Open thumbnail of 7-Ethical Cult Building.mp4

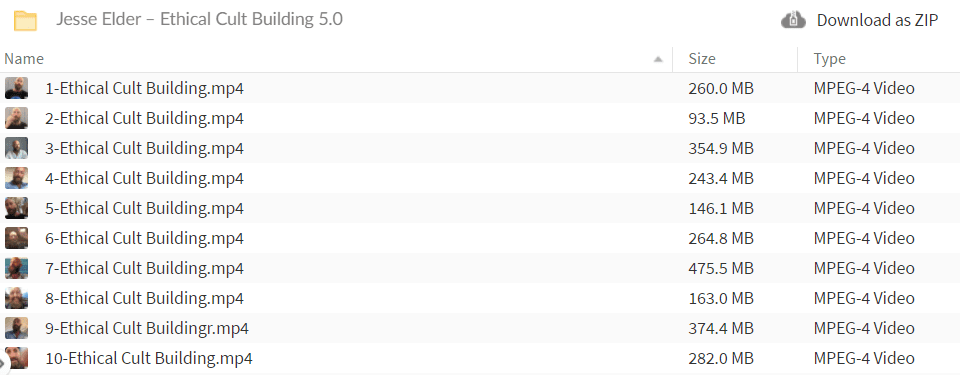(17, 268)
